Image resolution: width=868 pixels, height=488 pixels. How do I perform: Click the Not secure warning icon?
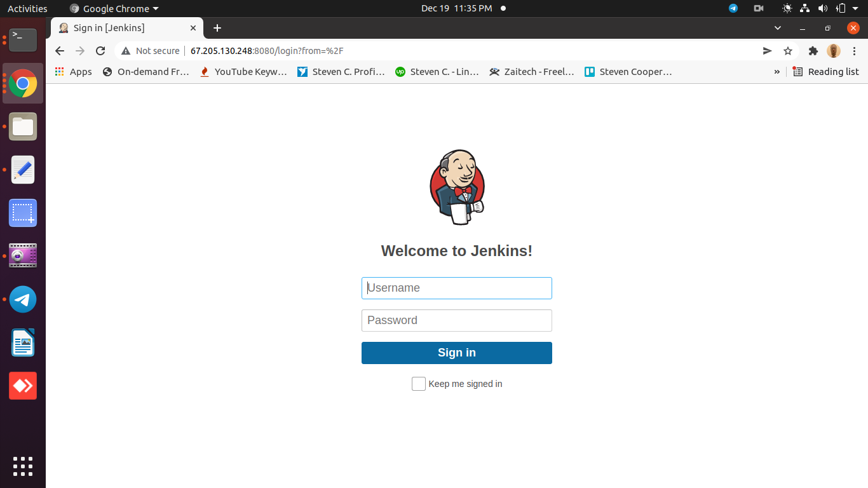(x=126, y=51)
